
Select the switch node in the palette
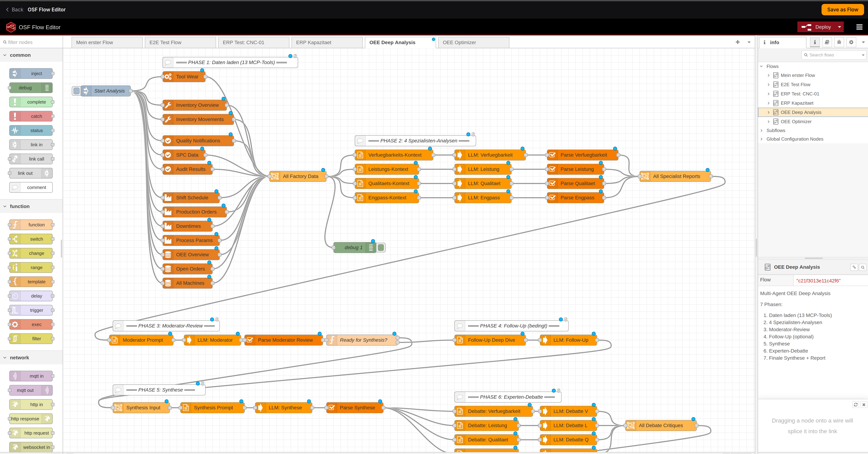pyautogui.click(x=31, y=239)
